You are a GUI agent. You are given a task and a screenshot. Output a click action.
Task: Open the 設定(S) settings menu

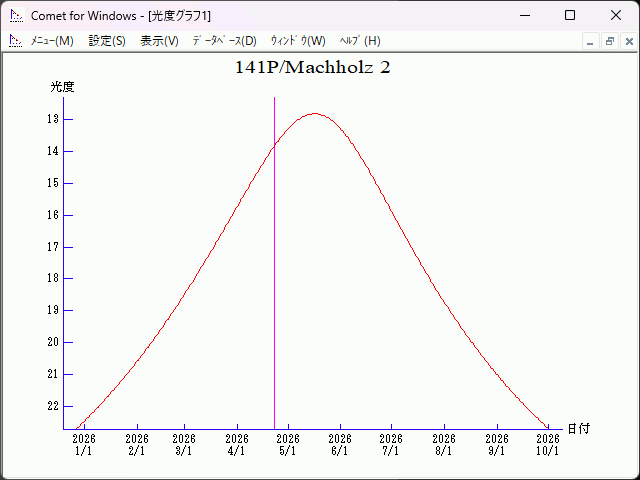coord(107,41)
